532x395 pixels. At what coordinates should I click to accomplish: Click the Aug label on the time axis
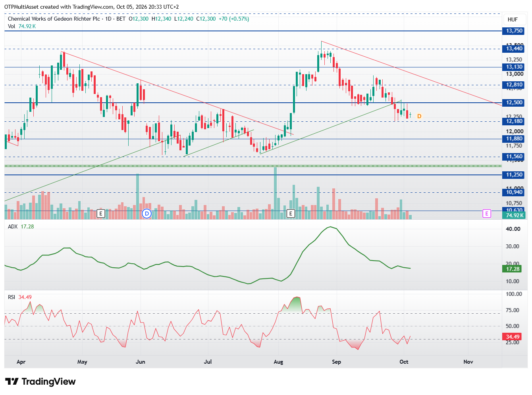278,362
